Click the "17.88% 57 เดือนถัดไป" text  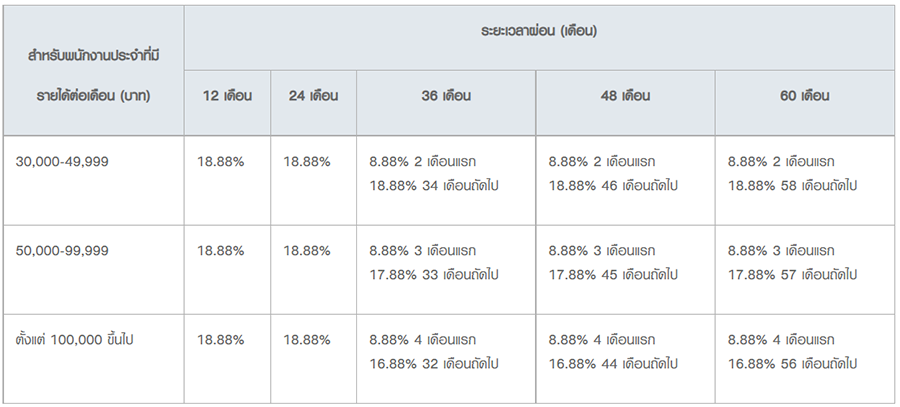(792, 274)
